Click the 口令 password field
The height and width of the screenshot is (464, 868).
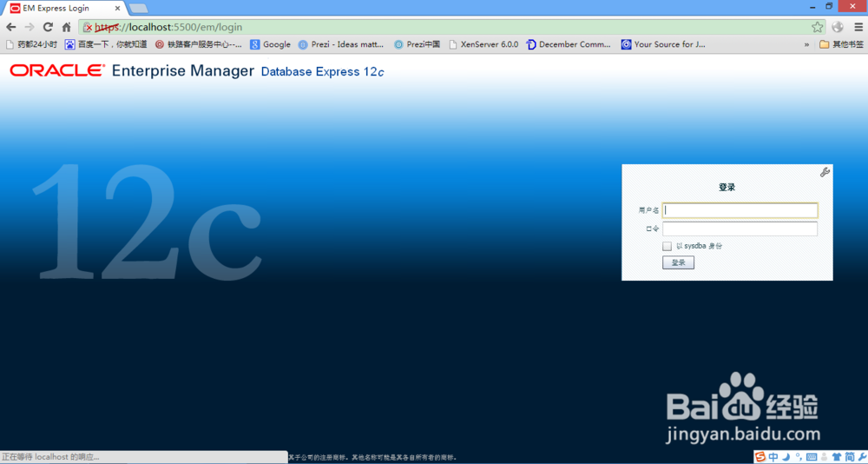pyautogui.click(x=740, y=229)
